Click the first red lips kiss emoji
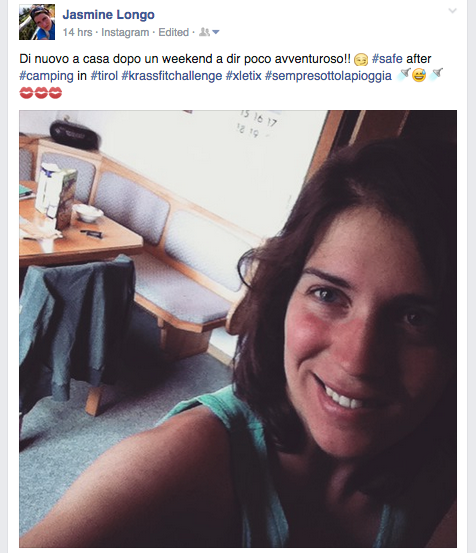The width and height of the screenshot is (476, 553). tap(26, 93)
